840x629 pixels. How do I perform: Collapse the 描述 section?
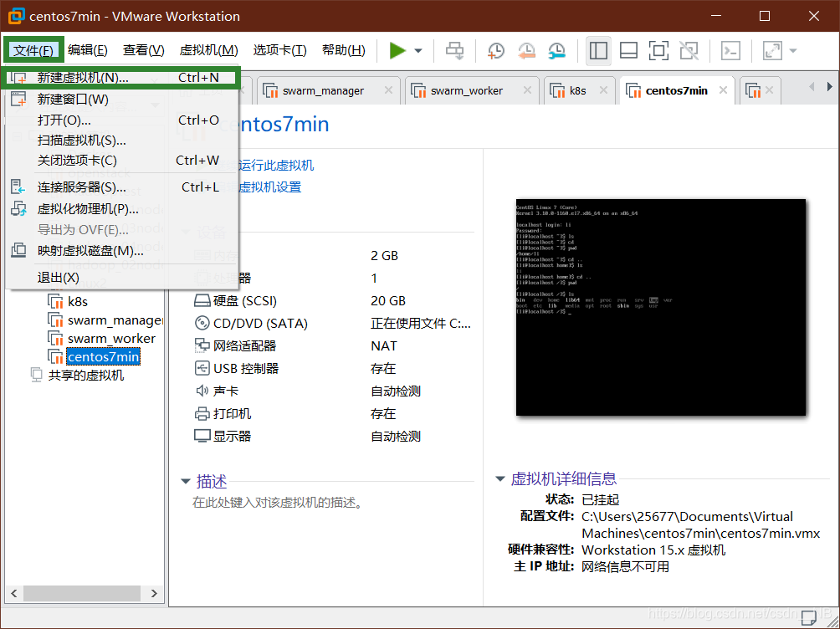(186, 481)
